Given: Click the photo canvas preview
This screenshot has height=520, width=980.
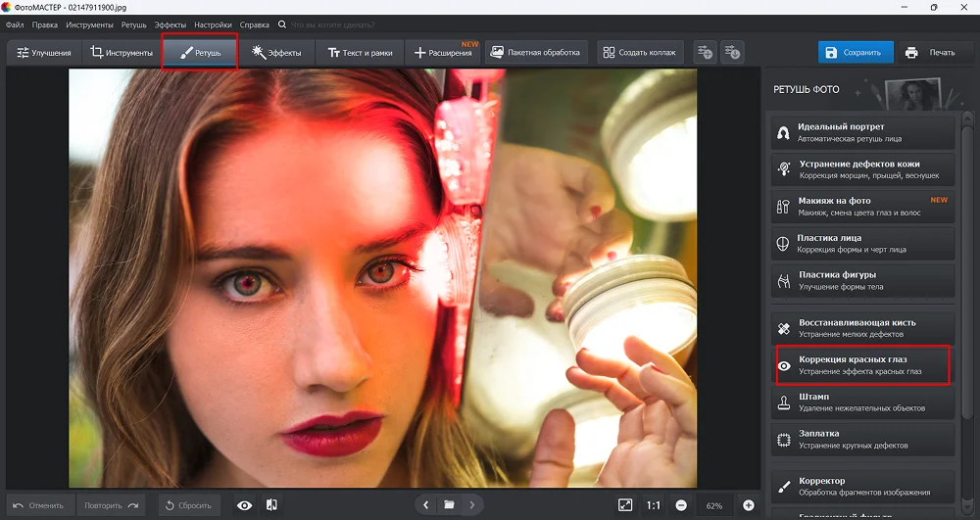Looking at the screenshot, I should tap(382, 278).
